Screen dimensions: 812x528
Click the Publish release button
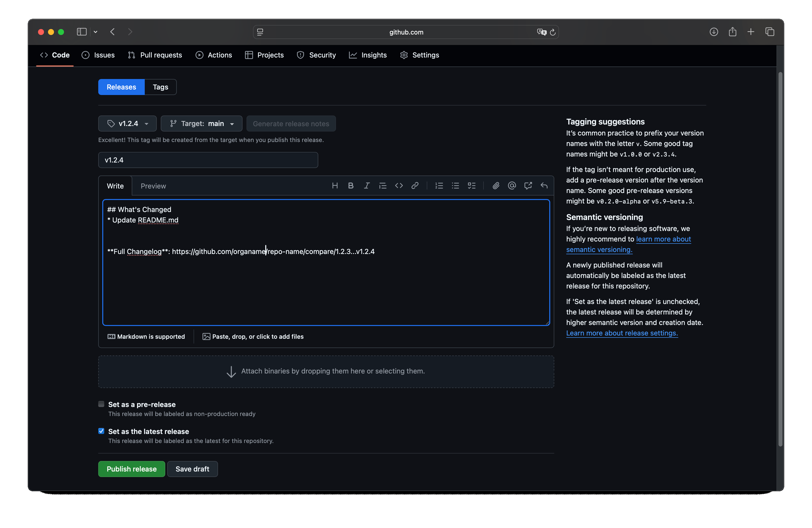click(131, 469)
